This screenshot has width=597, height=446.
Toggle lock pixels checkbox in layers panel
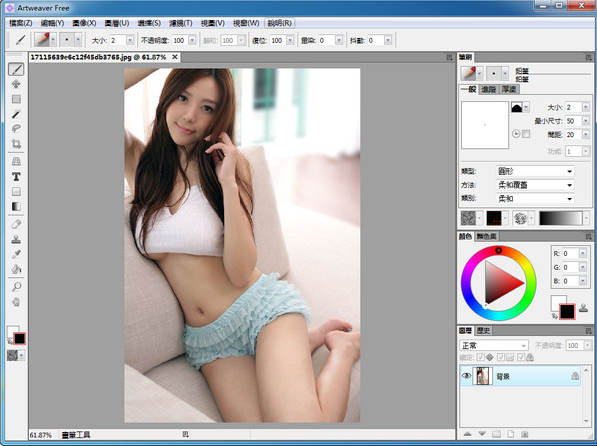(501, 357)
